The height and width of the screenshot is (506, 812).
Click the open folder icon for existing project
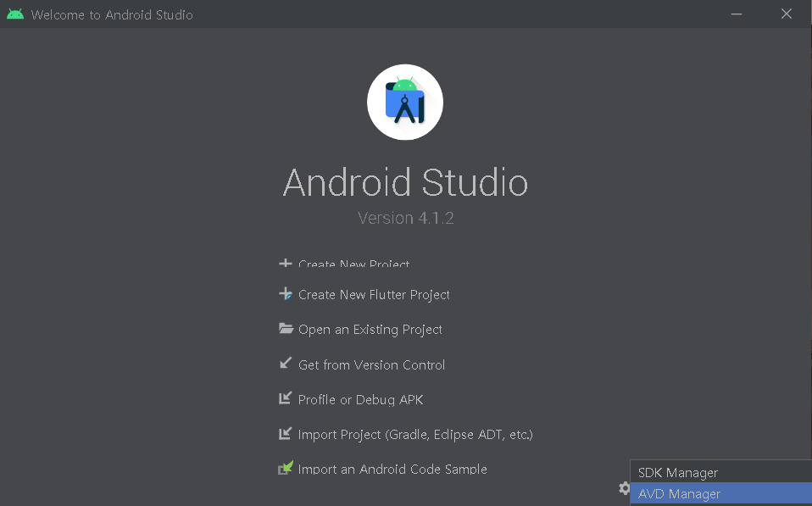286,328
